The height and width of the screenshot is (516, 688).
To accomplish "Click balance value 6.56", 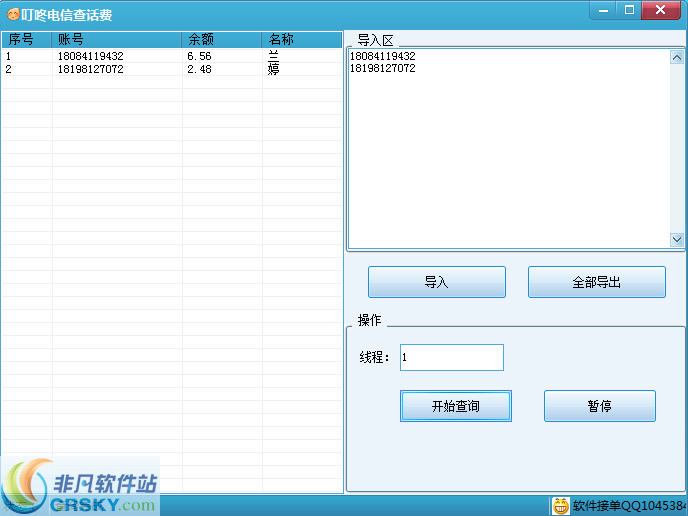I will coord(199,56).
